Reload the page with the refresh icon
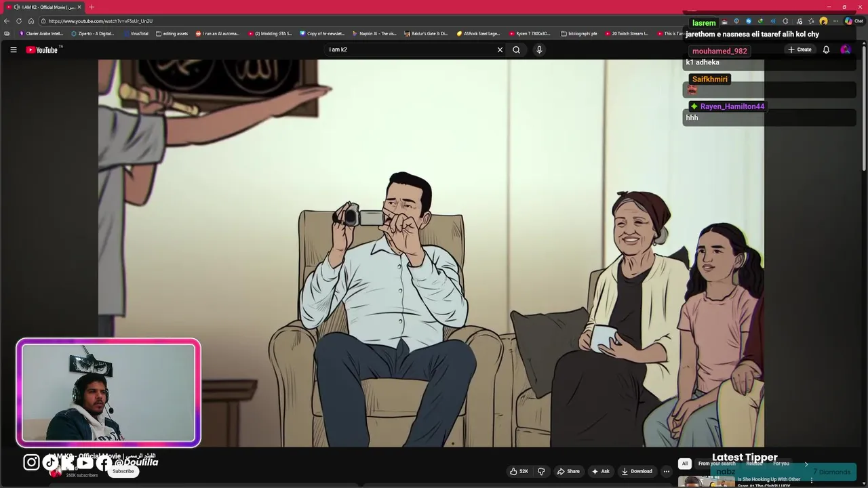This screenshot has height=488, width=868. tap(19, 21)
